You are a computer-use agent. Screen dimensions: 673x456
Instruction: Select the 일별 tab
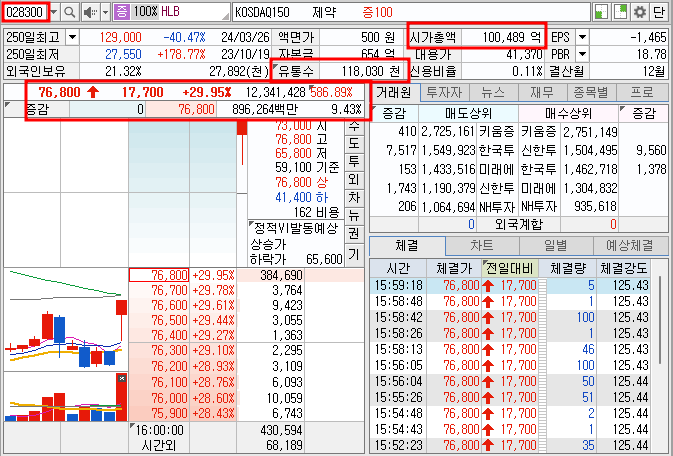point(556,246)
